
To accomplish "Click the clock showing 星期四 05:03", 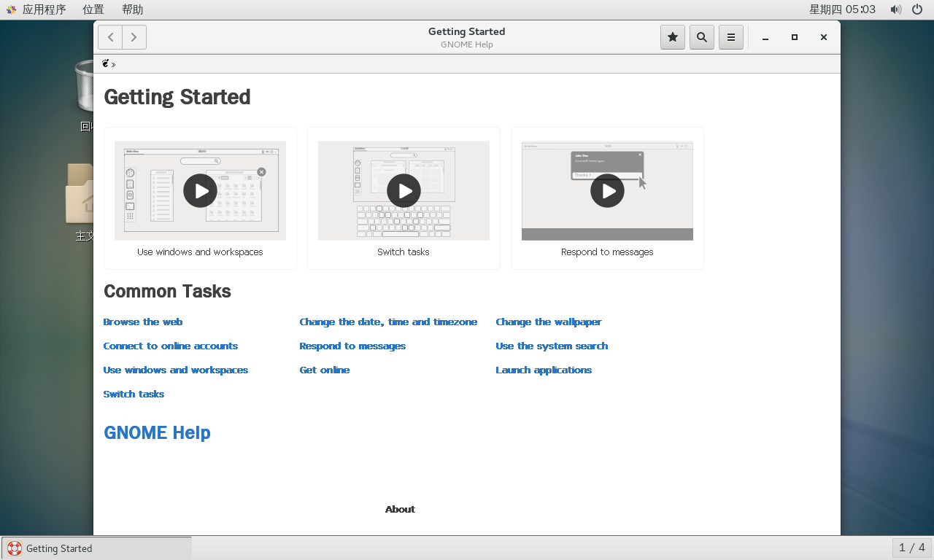I will [x=842, y=9].
